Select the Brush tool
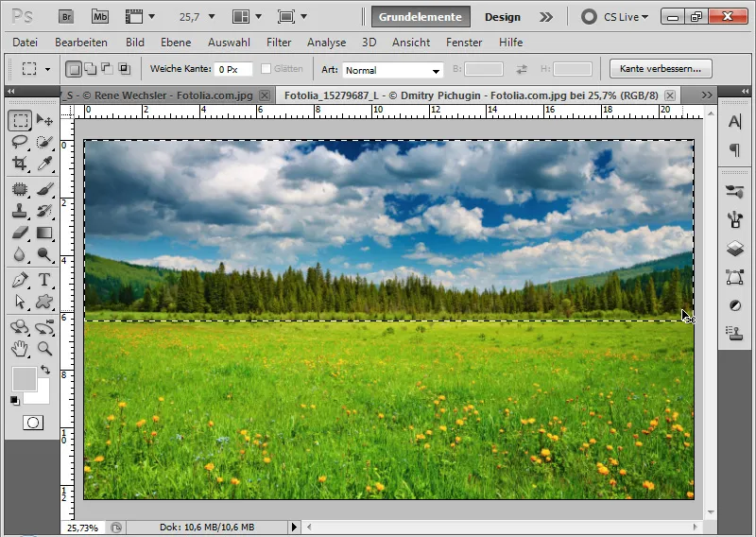This screenshot has width=756, height=537. click(x=44, y=189)
